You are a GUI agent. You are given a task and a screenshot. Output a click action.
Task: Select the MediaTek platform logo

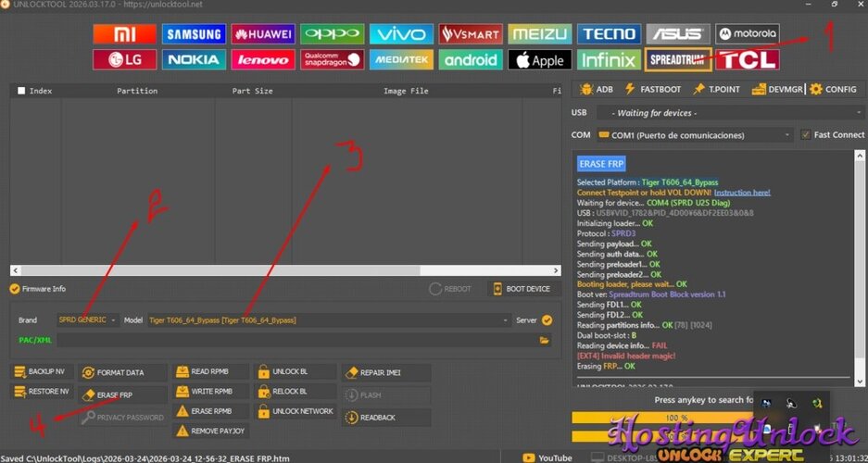pyautogui.click(x=401, y=60)
